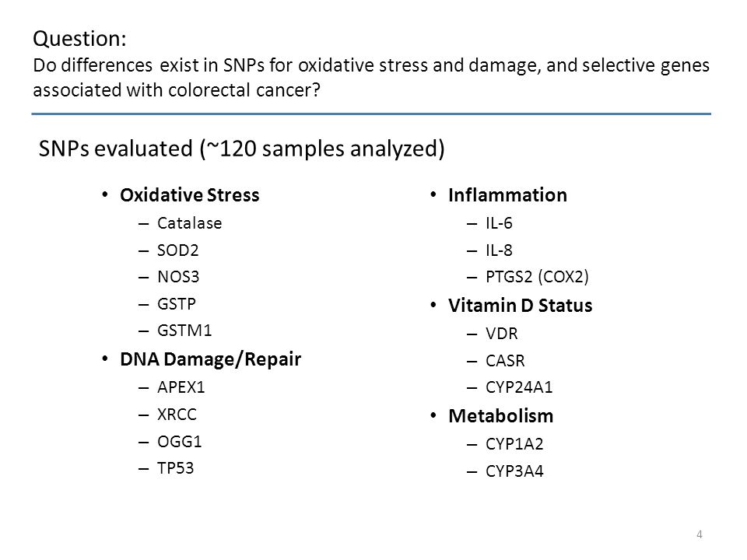The image size is (747, 560).
Task: Select the 'SNPs evaluated' subtitle line
Action: pyautogui.click(x=241, y=149)
